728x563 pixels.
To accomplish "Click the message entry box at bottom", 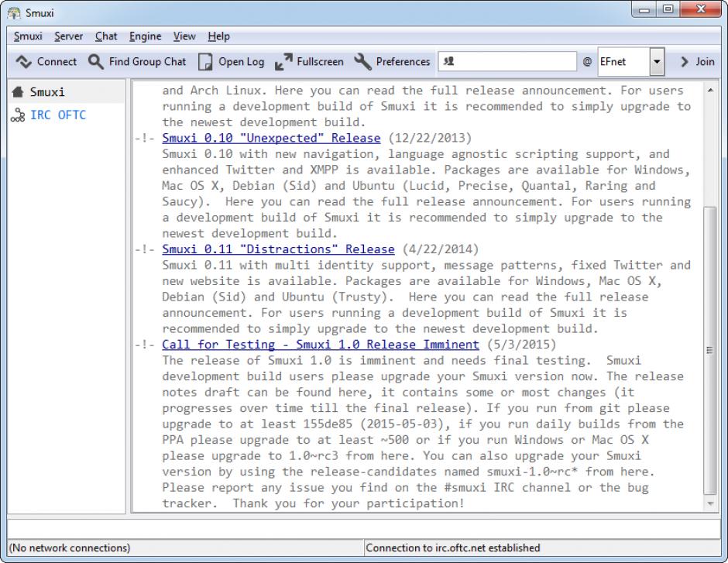I will pos(363,528).
